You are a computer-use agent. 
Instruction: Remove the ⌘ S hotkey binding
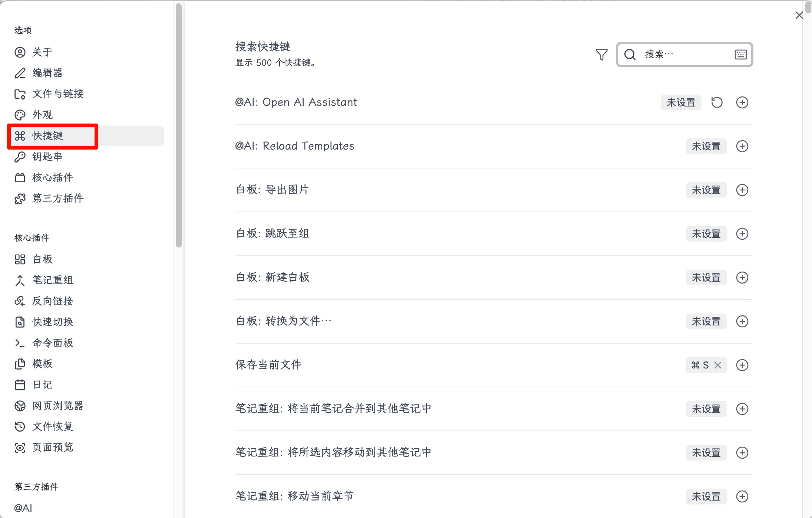[x=718, y=365]
